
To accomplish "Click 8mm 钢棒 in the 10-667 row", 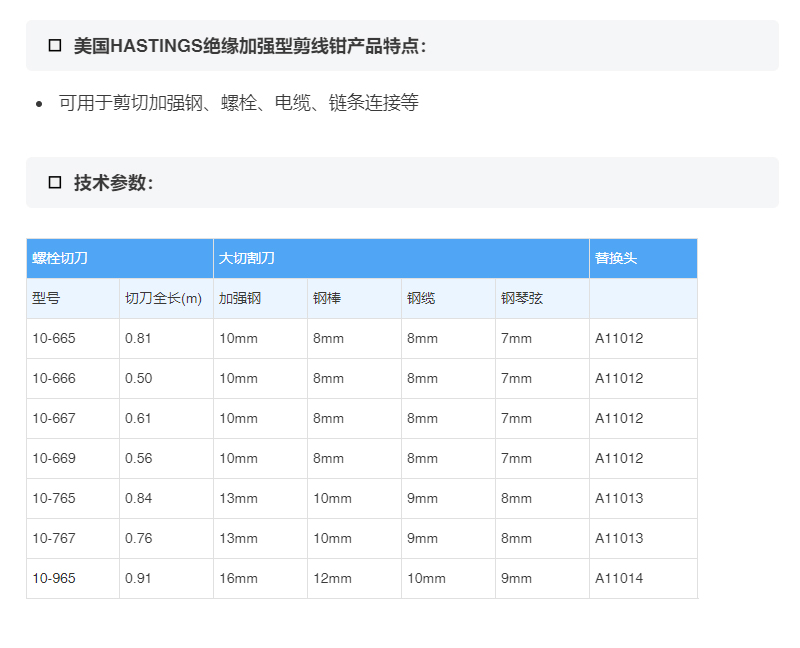I will point(329,418).
